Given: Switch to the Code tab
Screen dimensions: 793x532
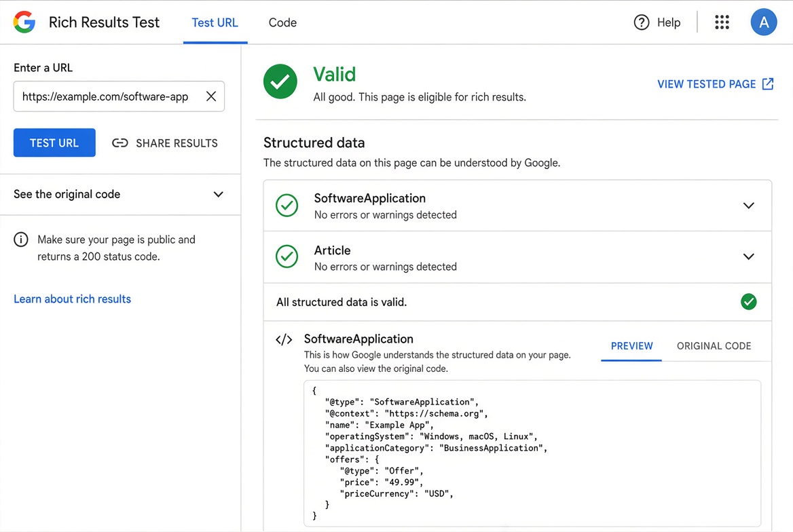Looking at the screenshot, I should click(282, 23).
